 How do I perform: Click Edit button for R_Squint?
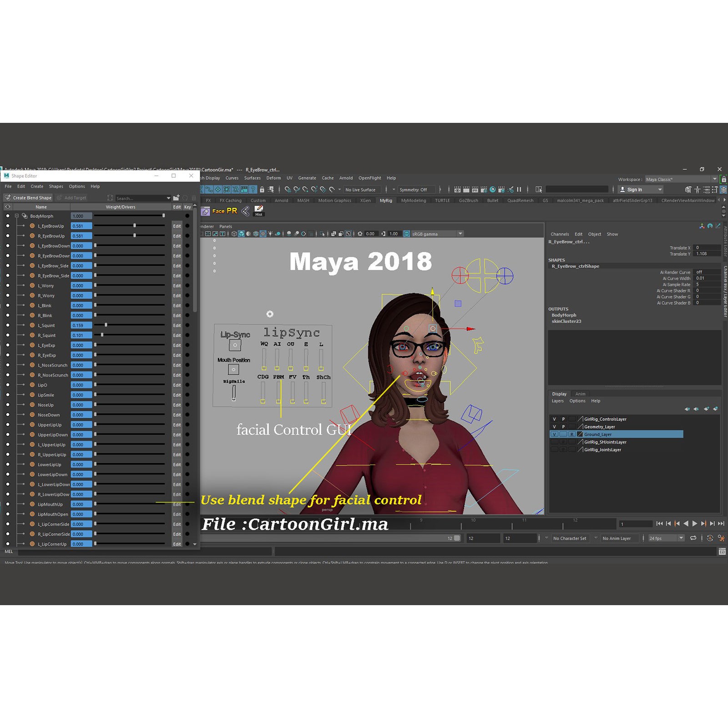click(x=177, y=335)
